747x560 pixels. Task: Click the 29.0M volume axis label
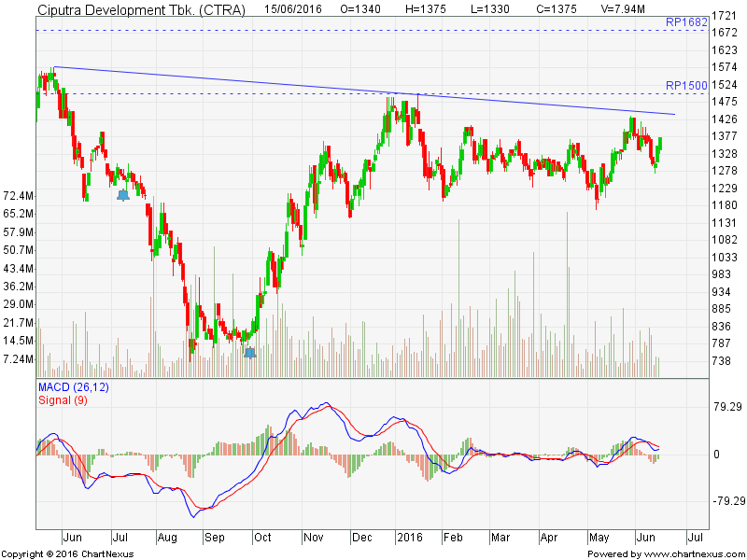18,304
